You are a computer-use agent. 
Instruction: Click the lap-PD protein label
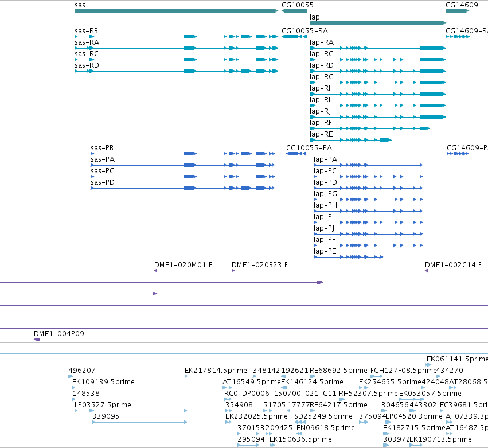point(325,182)
